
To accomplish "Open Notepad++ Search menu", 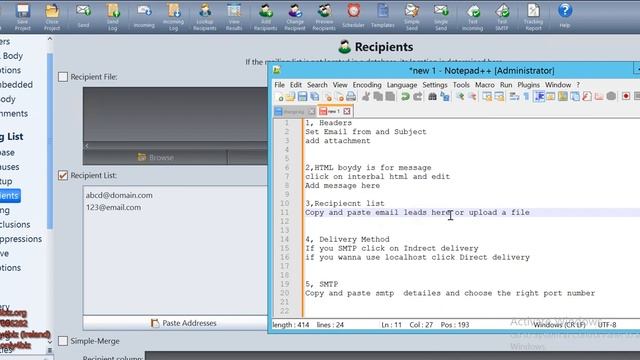I will pos(317,85).
